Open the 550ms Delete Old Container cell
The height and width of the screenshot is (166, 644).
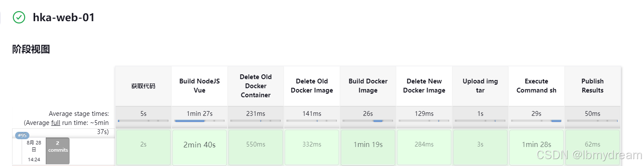(256, 145)
